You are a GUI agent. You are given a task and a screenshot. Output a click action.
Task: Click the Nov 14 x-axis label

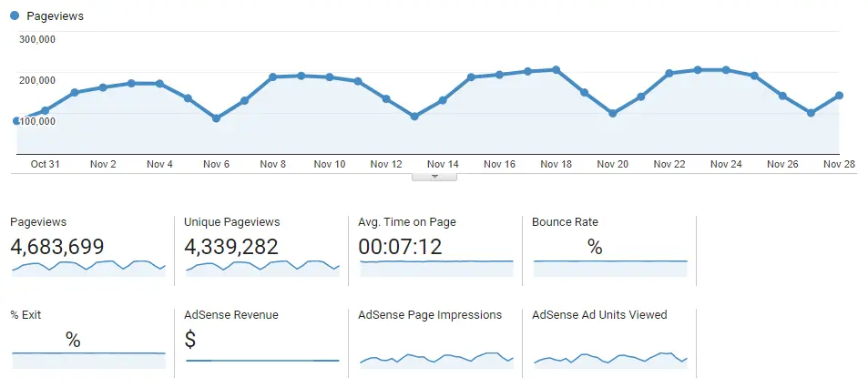443,164
